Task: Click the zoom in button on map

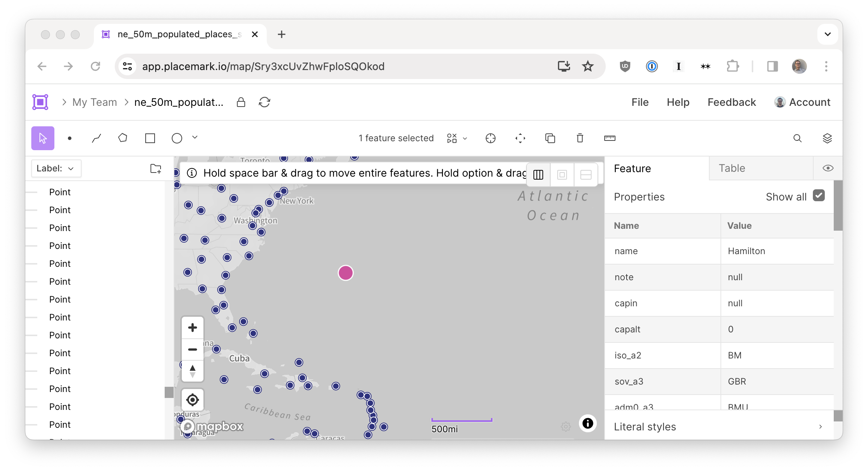Action: 193,328
